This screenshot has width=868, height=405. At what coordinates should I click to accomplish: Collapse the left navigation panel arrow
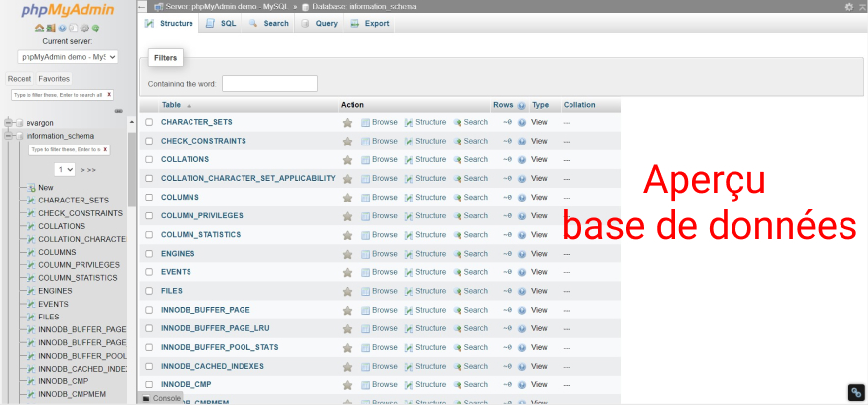142,7
